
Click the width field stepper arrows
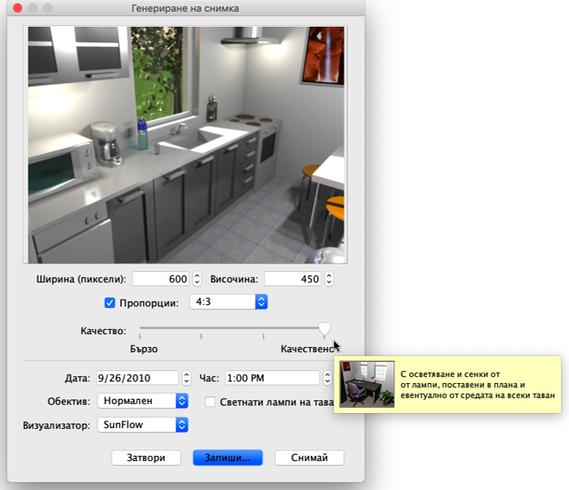[x=197, y=279]
